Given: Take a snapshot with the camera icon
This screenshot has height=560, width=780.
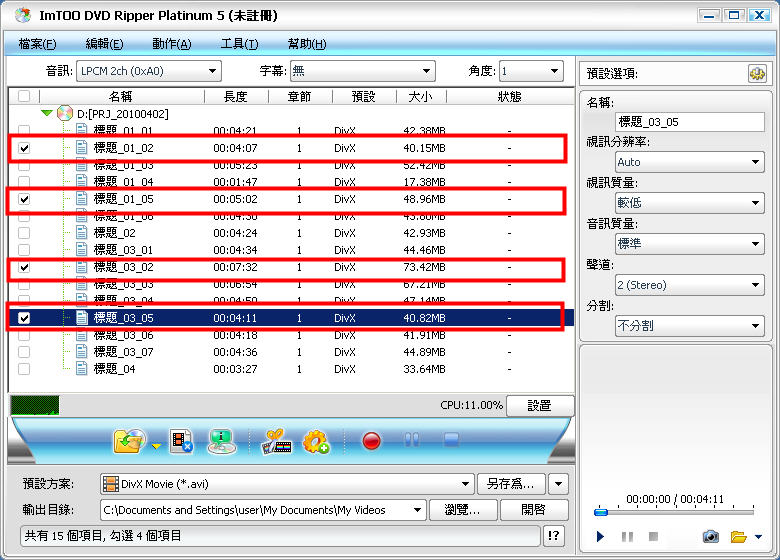Looking at the screenshot, I should (710, 537).
